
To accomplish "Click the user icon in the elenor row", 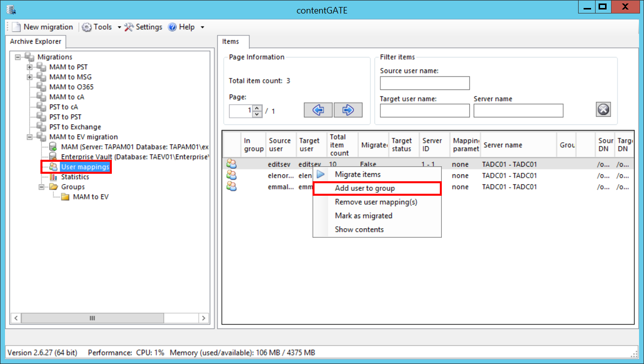I will (231, 175).
